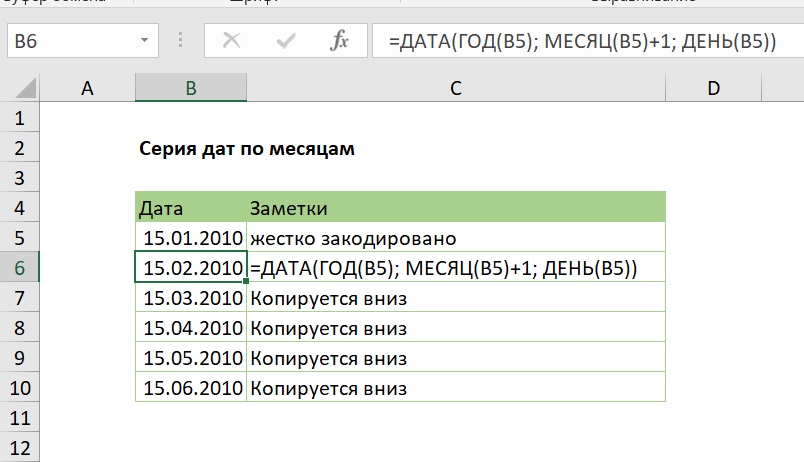Click 'Копируется вниз' in row 8
The width and height of the screenshot is (804, 462).
[456, 327]
